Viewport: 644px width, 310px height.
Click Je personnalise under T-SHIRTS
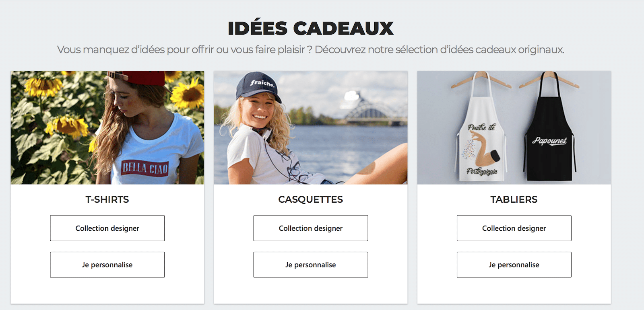[107, 265]
